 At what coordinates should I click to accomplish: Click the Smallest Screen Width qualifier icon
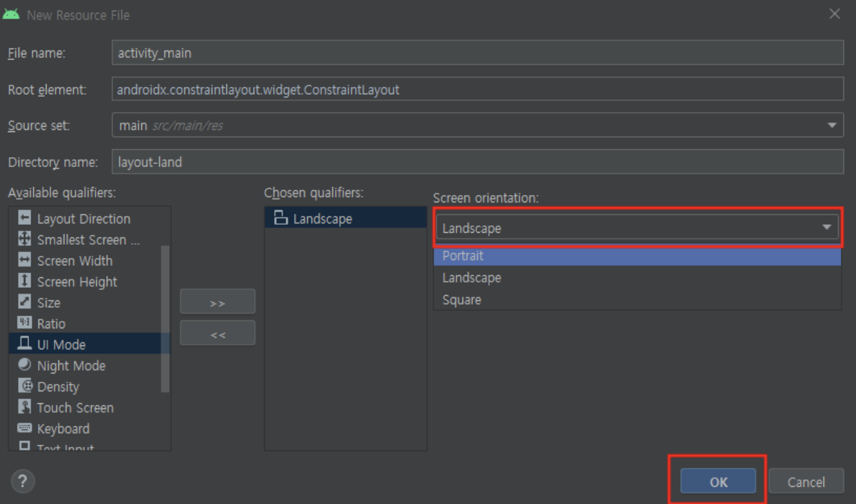click(x=25, y=239)
